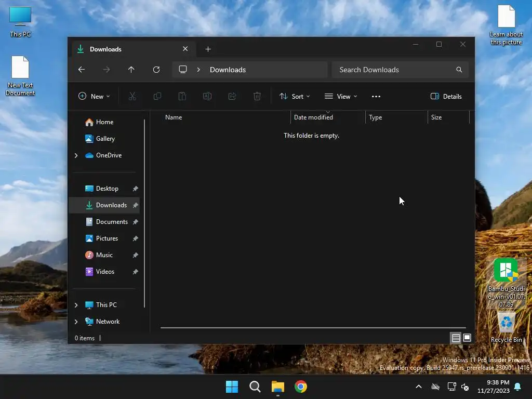Viewport: 532px width, 399px height.
Task: Open the clock and date flyout
Action: (x=494, y=387)
